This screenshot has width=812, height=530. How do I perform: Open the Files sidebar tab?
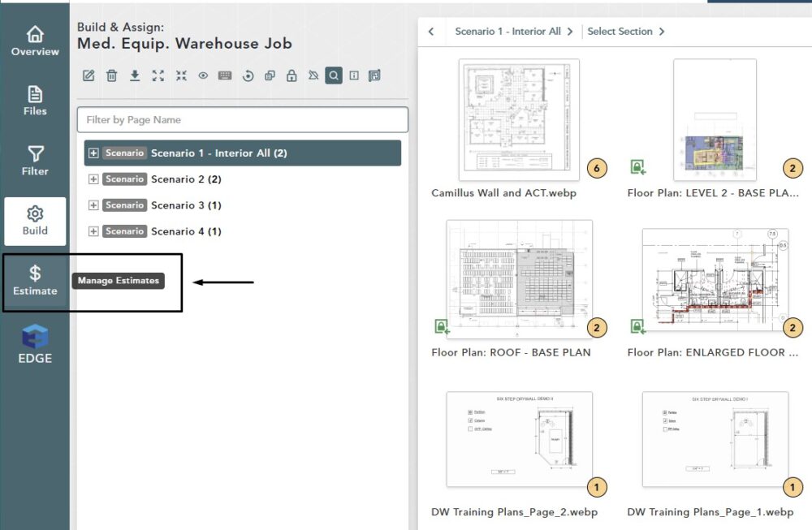coord(35,101)
